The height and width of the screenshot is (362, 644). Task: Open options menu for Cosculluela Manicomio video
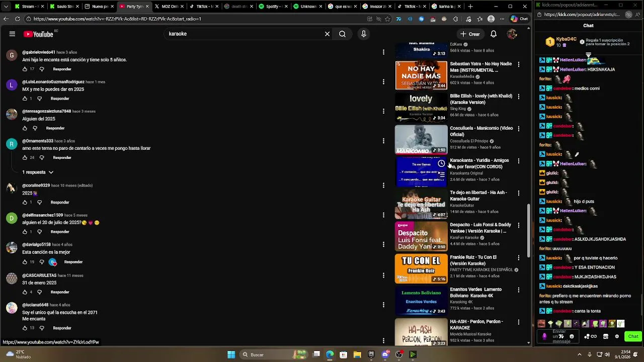point(519,129)
